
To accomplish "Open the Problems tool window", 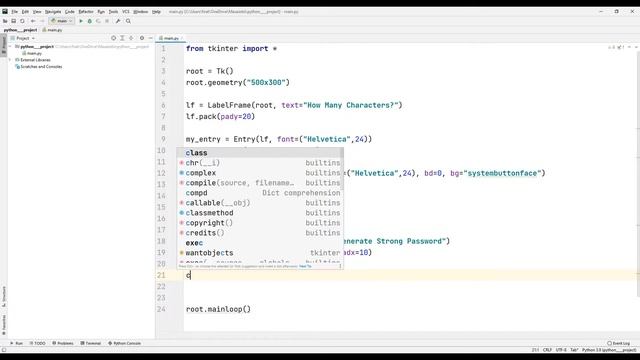I will pyautogui.click(x=63, y=343).
